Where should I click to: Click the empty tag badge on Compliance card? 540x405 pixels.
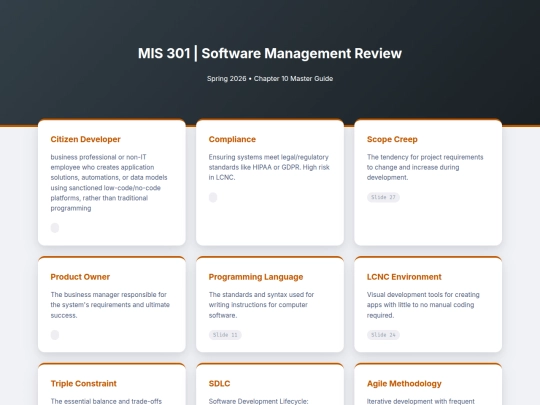[x=213, y=197]
